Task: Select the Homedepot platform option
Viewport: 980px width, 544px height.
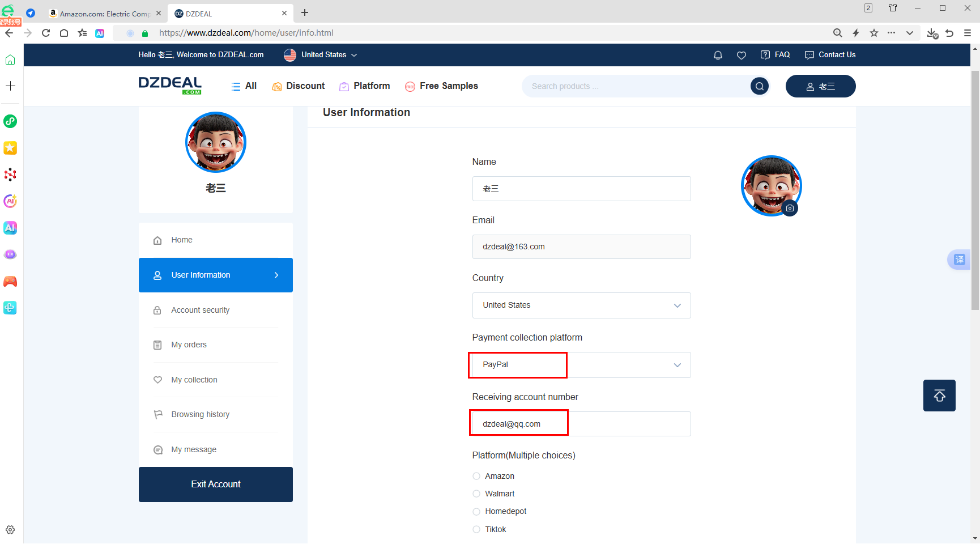Action: [476, 512]
